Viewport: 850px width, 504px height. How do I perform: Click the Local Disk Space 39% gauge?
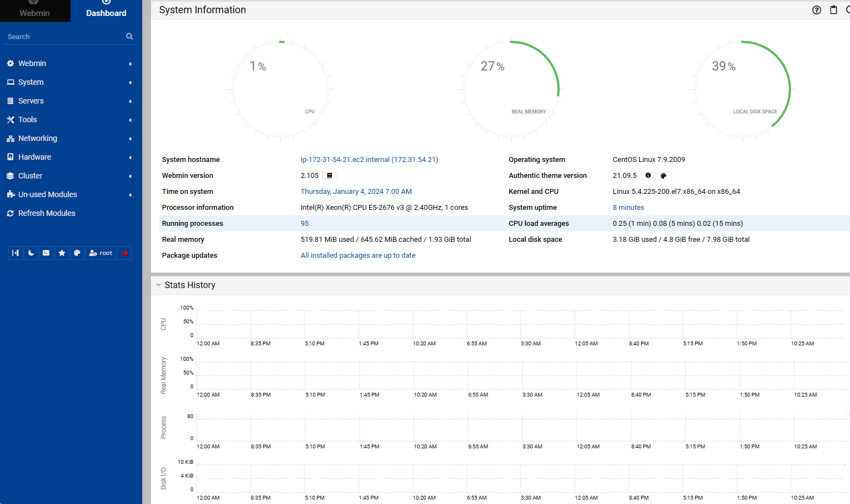(x=743, y=89)
